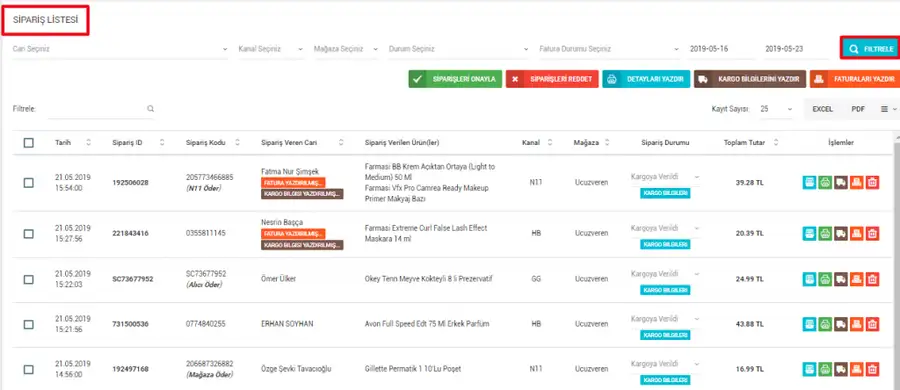Screen dimensions: 900x390
Task: Click the green print icon in Nesrin Başça's row
Action: pyautogui.click(x=825, y=233)
